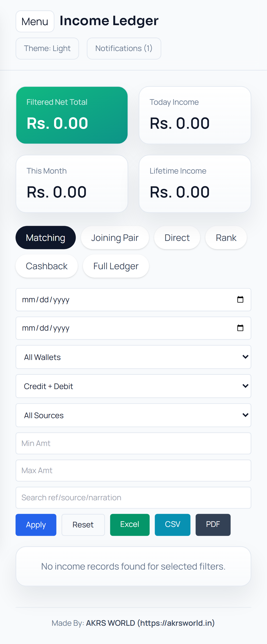267x644 pixels.
Task: Open calendar picker in second date field
Action: pos(240,328)
